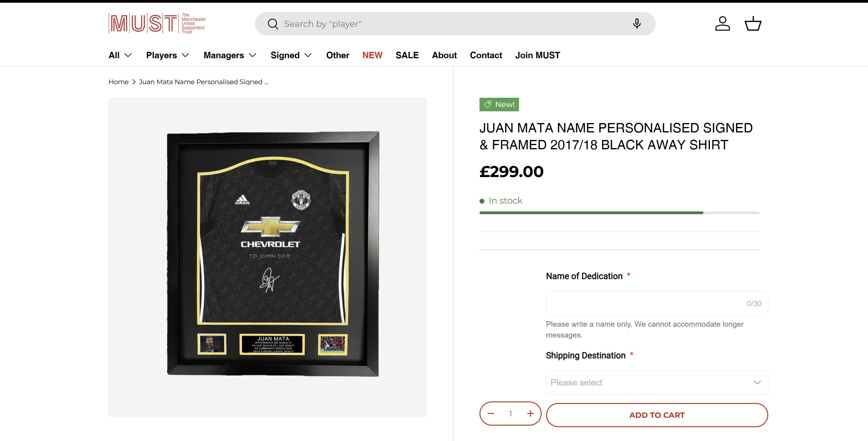Decrease quantity with the minus icon

(x=491, y=413)
